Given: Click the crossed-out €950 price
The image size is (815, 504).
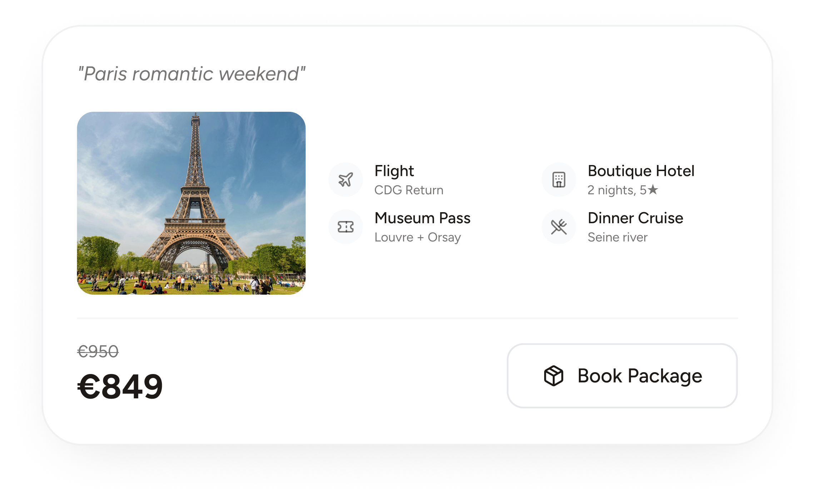Looking at the screenshot, I should tap(98, 352).
